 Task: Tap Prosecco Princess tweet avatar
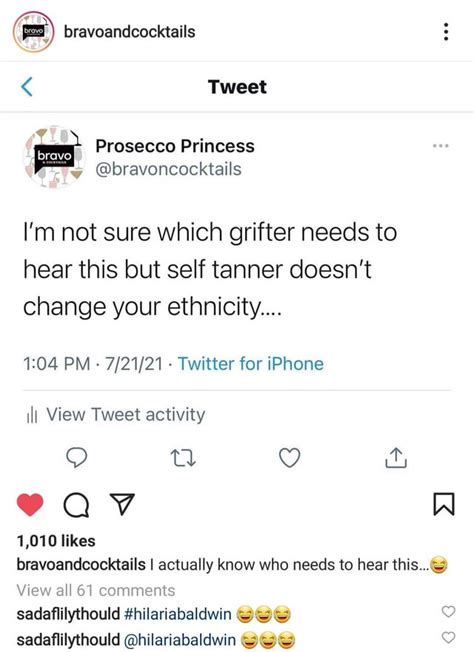click(x=53, y=158)
